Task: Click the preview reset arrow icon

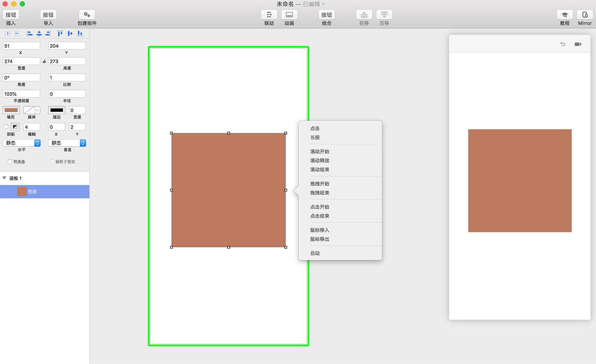Action: point(563,44)
